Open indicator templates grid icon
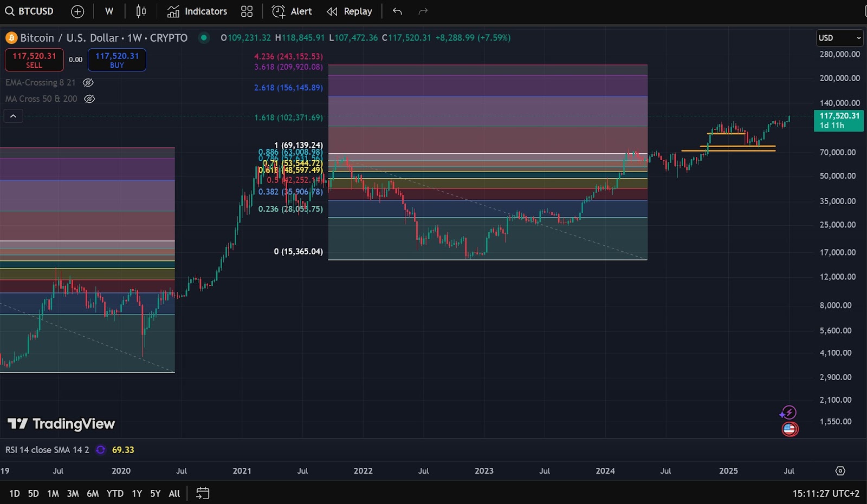This screenshot has width=867, height=504. pos(247,11)
